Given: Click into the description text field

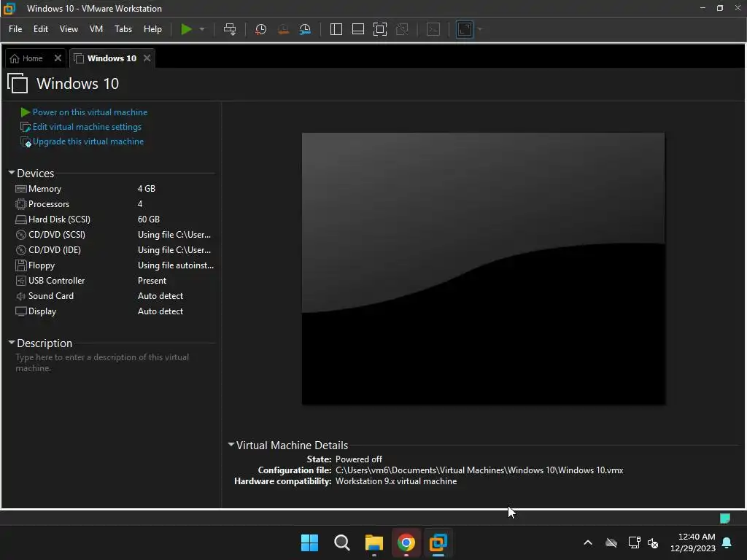Looking at the screenshot, I should click(115, 362).
